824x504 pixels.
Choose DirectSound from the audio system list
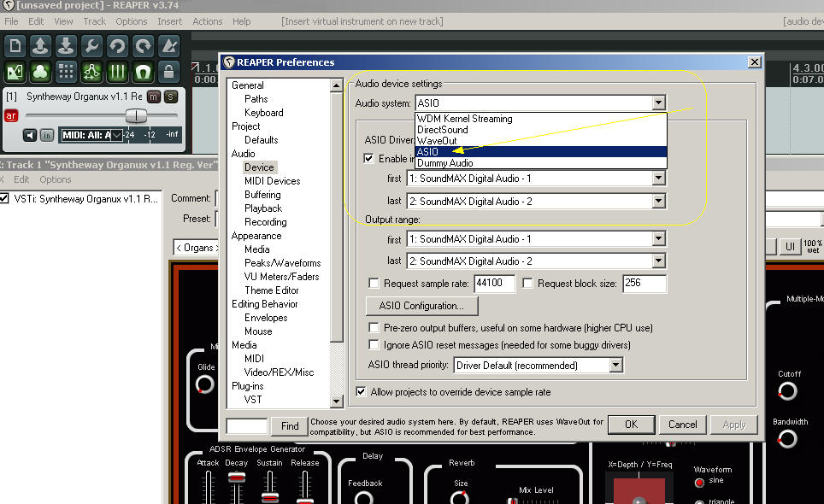point(541,130)
